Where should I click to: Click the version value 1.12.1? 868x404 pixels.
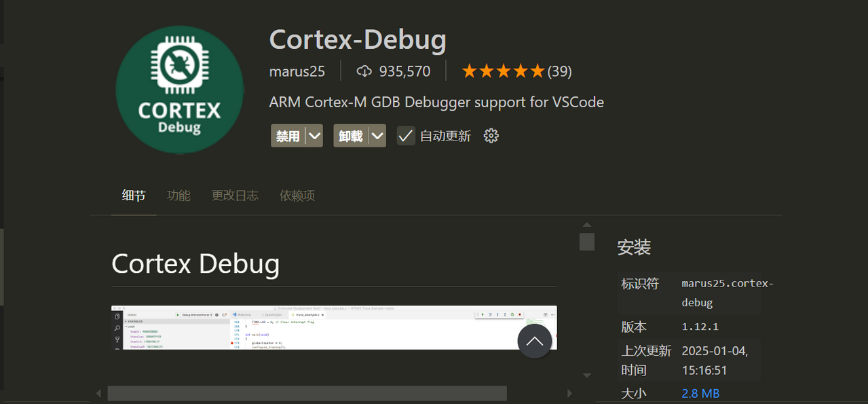coord(700,327)
